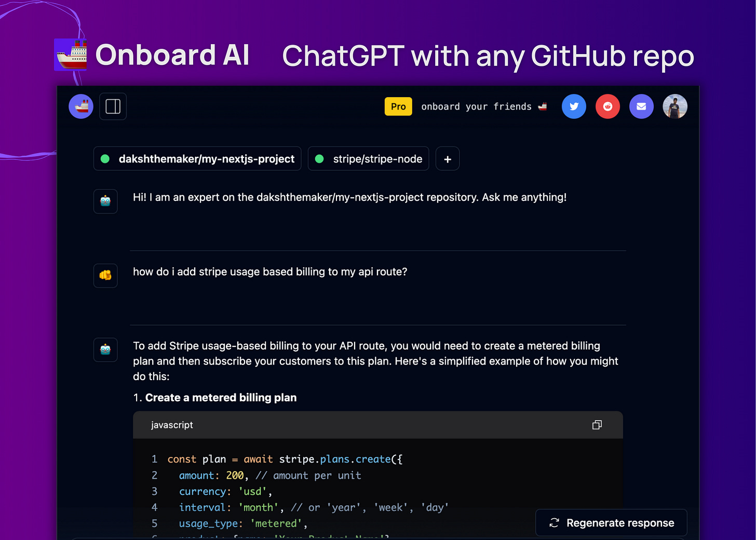
Task: Click the Onboard AI ship logo button
Action: click(x=81, y=106)
